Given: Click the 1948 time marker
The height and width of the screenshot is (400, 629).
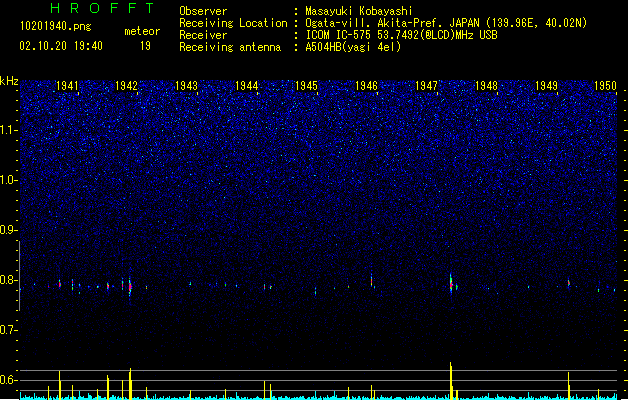Looking at the screenshot, I should (x=486, y=86).
